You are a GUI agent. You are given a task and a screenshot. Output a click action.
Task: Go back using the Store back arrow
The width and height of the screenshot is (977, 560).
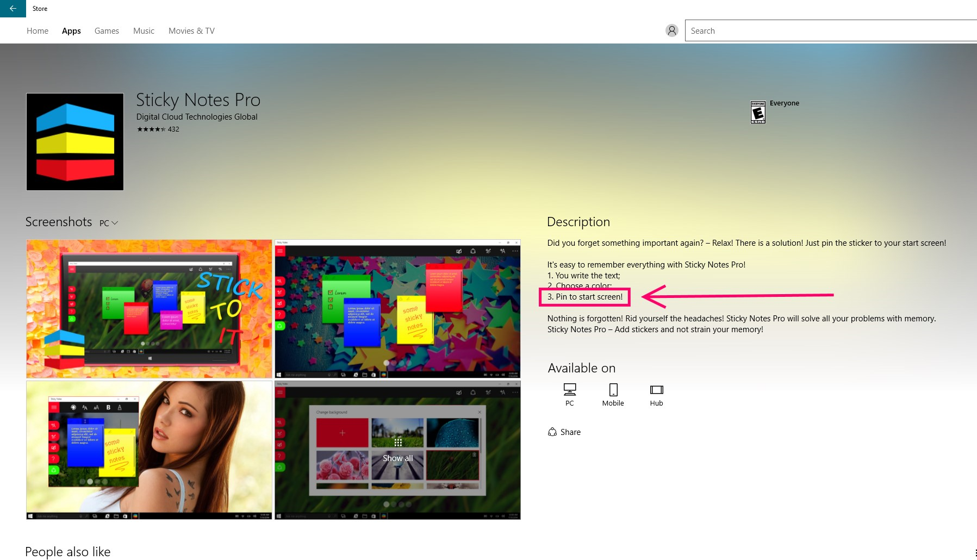click(x=13, y=8)
